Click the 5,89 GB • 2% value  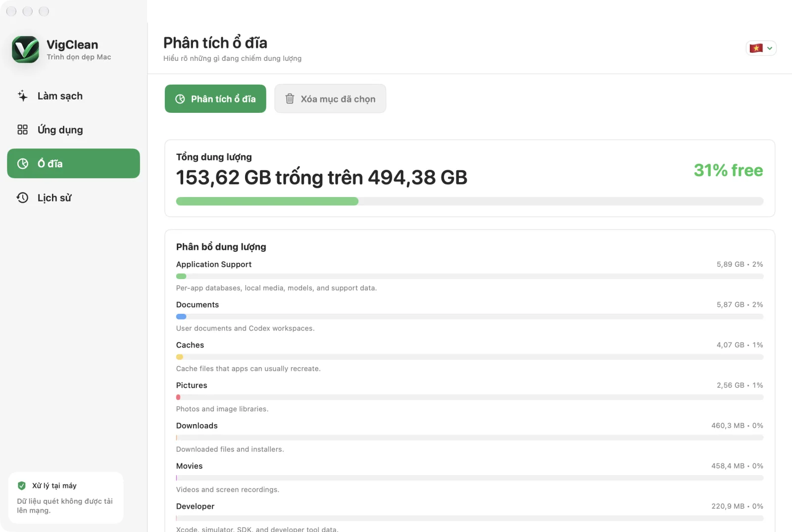(740, 264)
